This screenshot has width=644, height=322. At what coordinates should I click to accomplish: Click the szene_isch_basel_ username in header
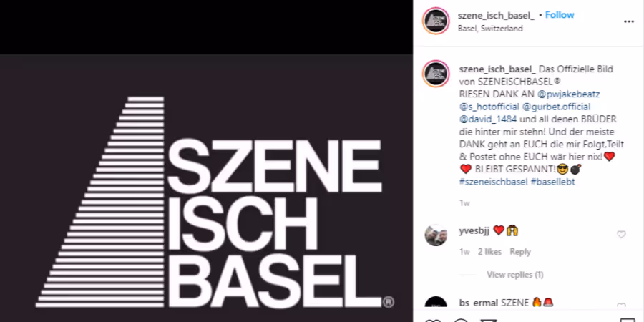pos(496,16)
